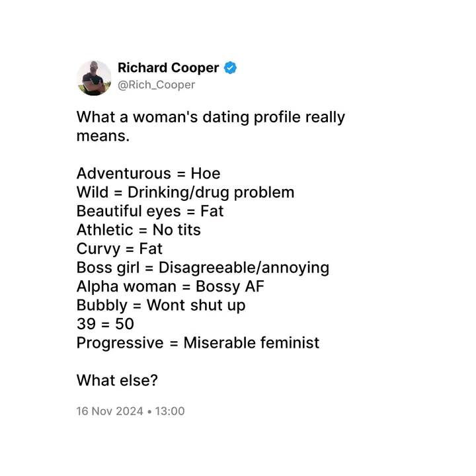Click the blue verified badge icon
Viewport: 476px width, 476px height.
click(230, 67)
